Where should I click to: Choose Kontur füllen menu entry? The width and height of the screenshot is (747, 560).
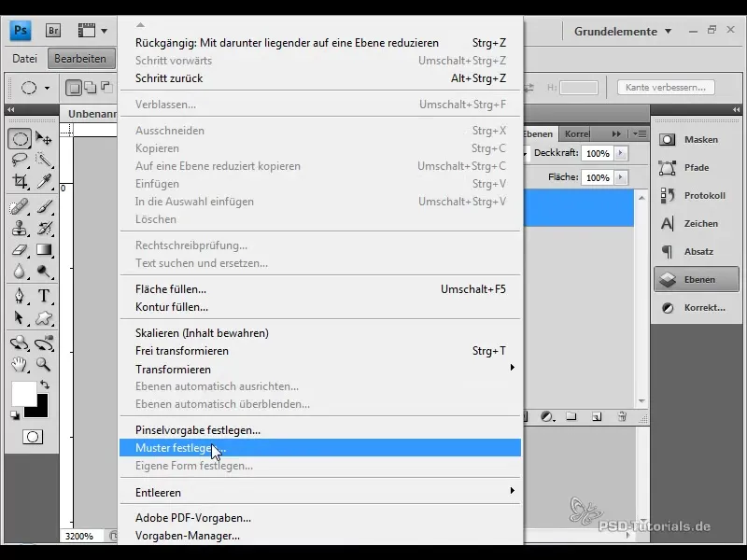[x=320, y=307]
